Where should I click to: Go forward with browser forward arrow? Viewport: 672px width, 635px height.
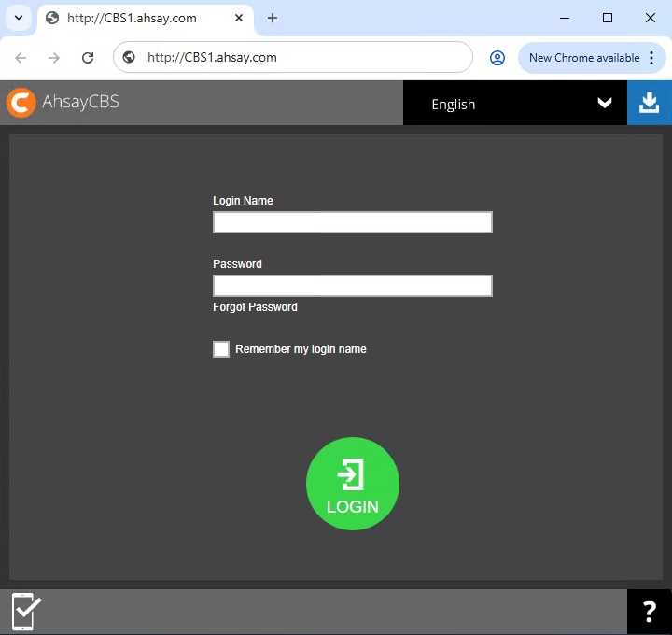(x=54, y=58)
